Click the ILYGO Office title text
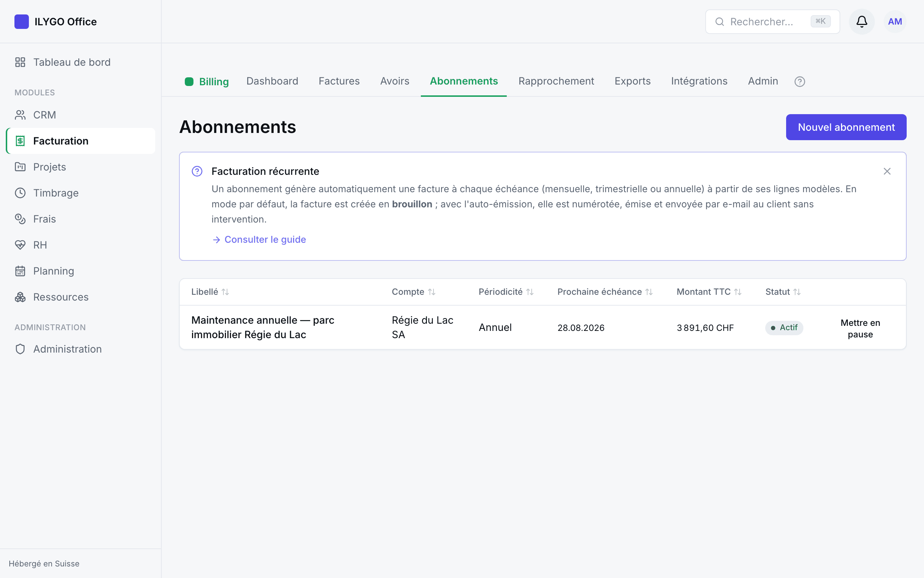This screenshot has width=924, height=578. tap(65, 22)
